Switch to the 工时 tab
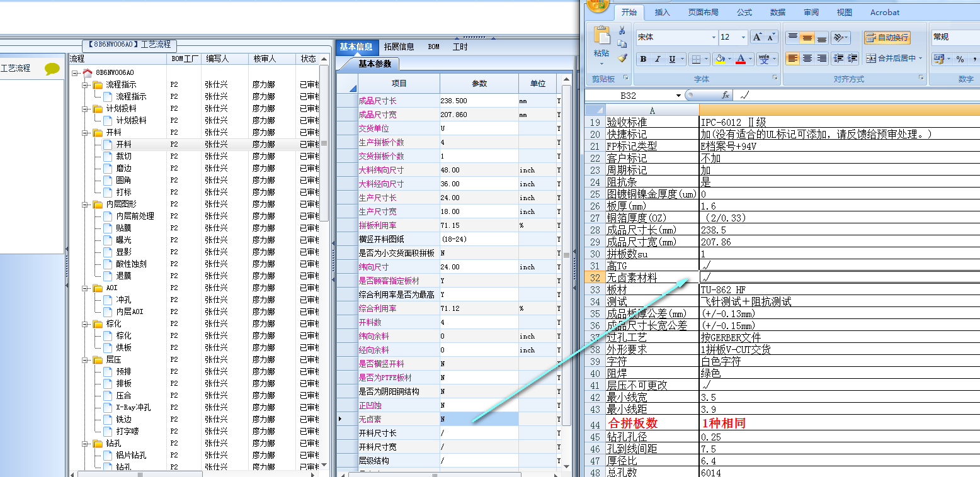The height and width of the screenshot is (477, 980). [460, 47]
